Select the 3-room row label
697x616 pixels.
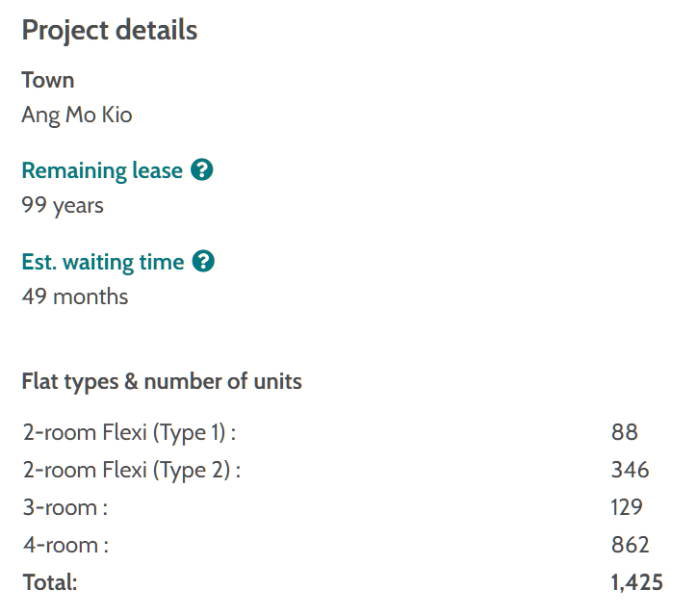[x=65, y=507]
